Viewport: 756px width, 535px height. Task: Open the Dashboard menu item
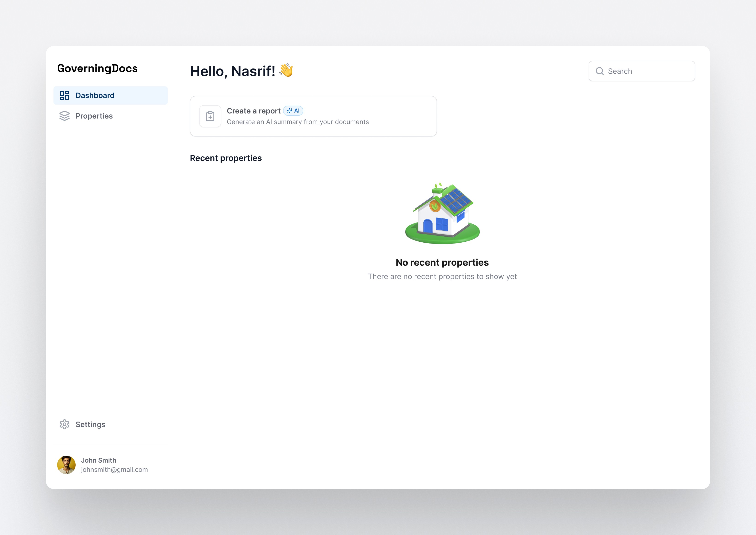(x=95, y=95)
